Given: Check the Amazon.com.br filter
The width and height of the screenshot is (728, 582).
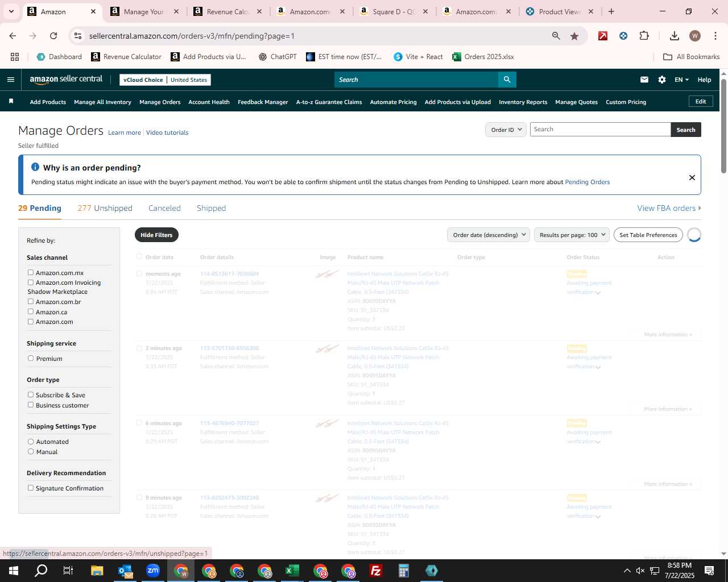Looking at the screenshot, I should 31,301.
